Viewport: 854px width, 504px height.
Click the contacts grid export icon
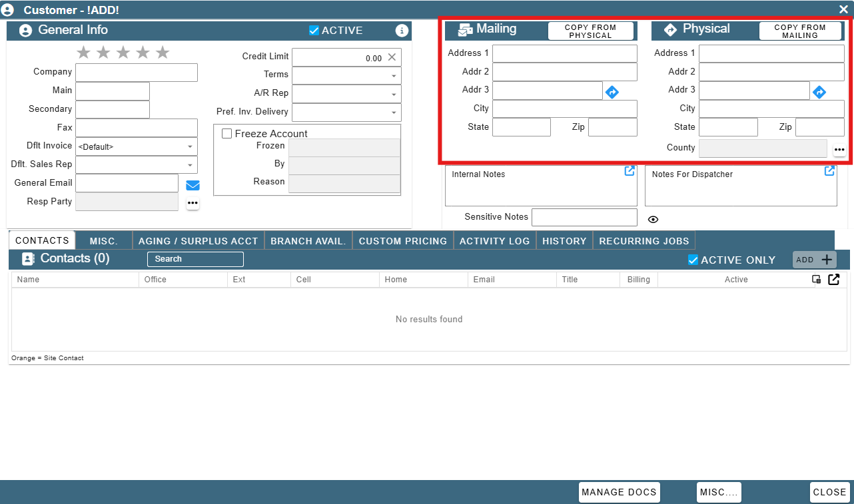[x=833, y=280]
